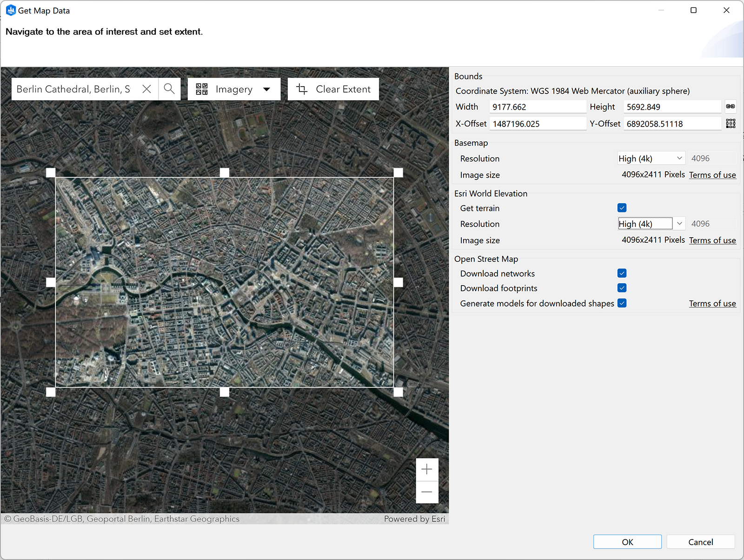This screenshot has height=560, width=744.
Task: Dismiss the dialog with Cancel
Action: [x=700, y=541]
